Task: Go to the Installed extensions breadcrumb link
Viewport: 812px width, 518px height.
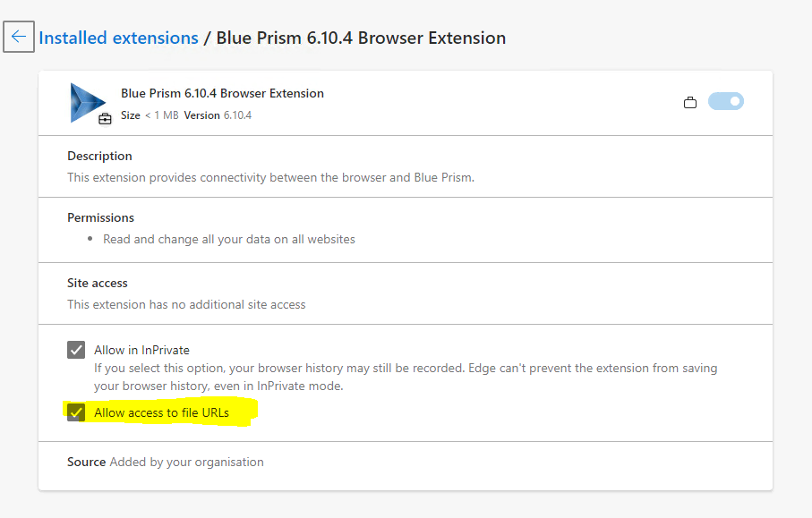Action: [118, 38]
